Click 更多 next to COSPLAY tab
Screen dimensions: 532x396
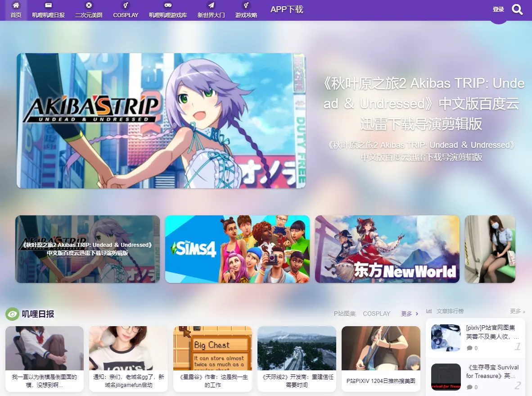point(410,314)
